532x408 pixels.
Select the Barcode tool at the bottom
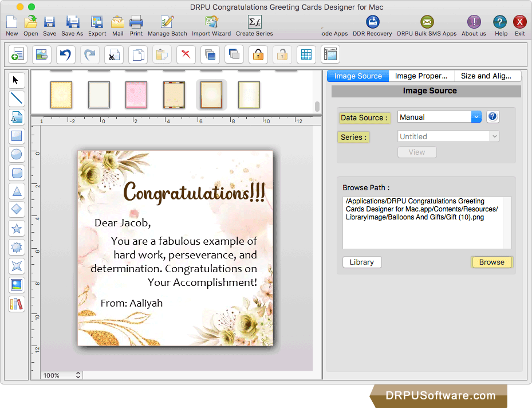[16, 304]
